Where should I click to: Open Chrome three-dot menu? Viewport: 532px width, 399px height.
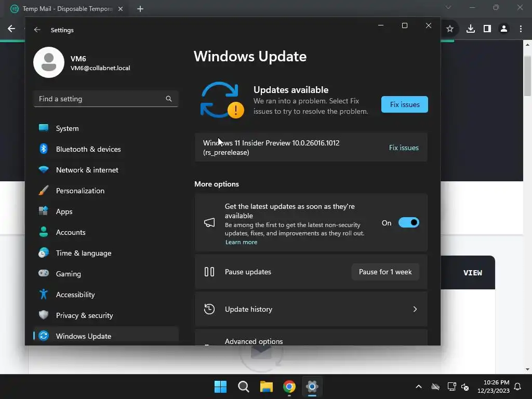click(521, 29)
